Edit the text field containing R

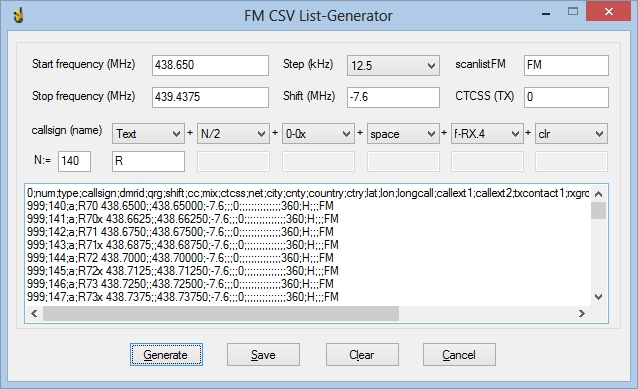tap(148, 161)
